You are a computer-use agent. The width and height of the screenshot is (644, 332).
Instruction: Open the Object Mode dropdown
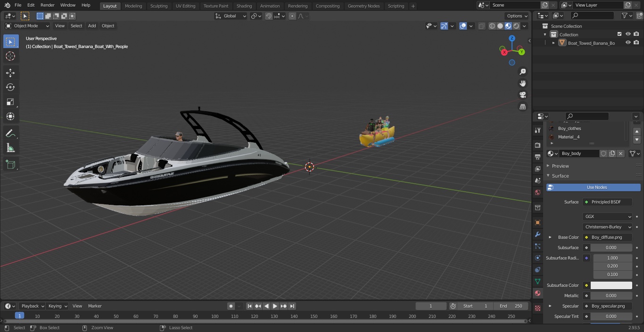point(27,26)
